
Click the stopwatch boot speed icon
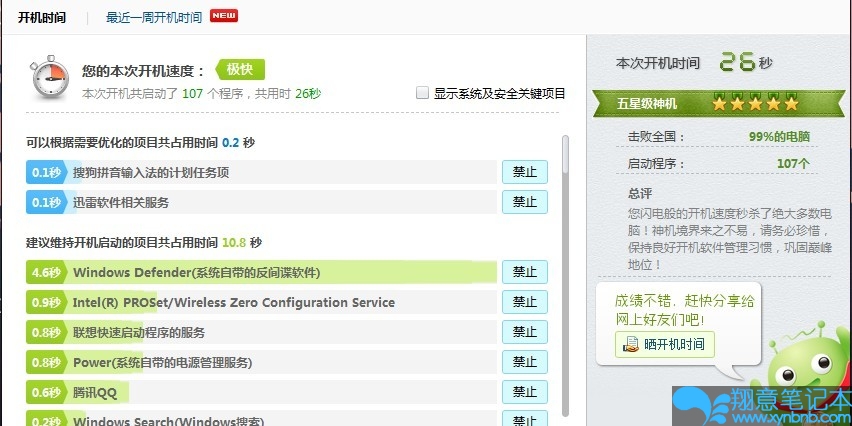tap(49, 77)
